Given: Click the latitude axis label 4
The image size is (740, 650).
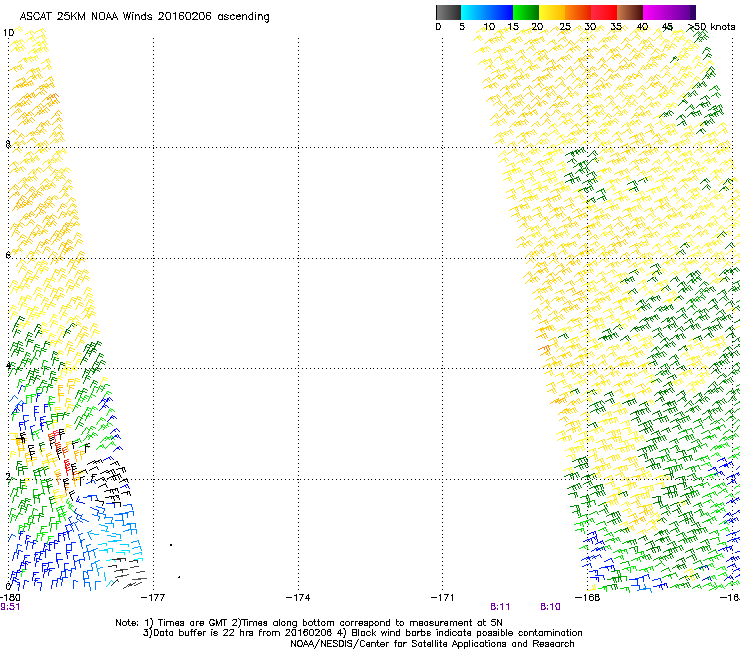Looking at the screenshot, I should (x=8, y=366).
